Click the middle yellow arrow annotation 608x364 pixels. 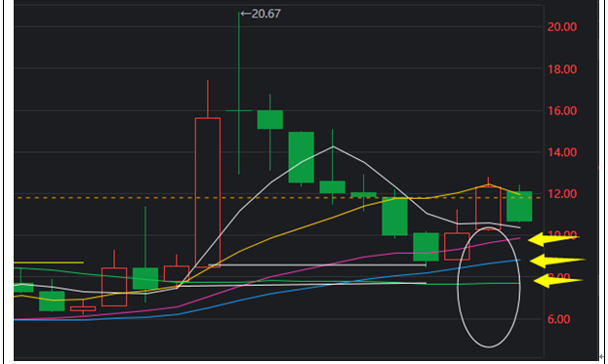(x=557, y=261)
